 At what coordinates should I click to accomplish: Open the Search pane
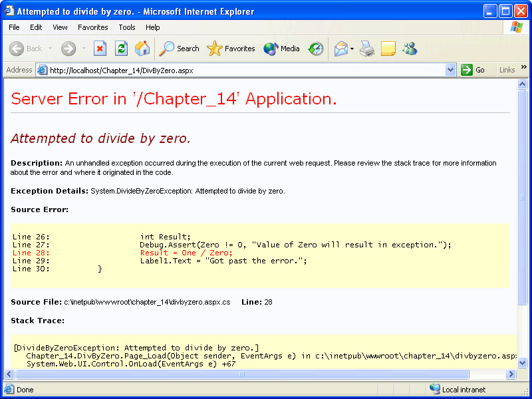(180, 49)
